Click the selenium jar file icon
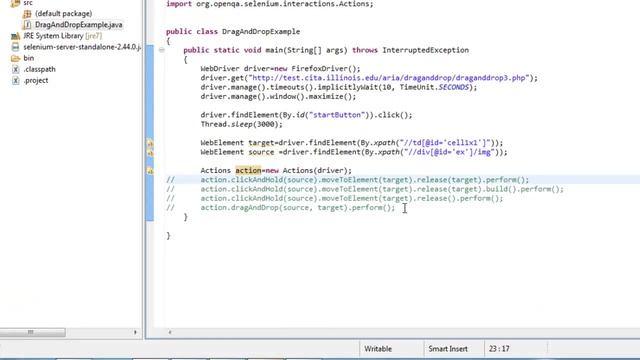This screenshot has height=360, width=640. [16, 47]
